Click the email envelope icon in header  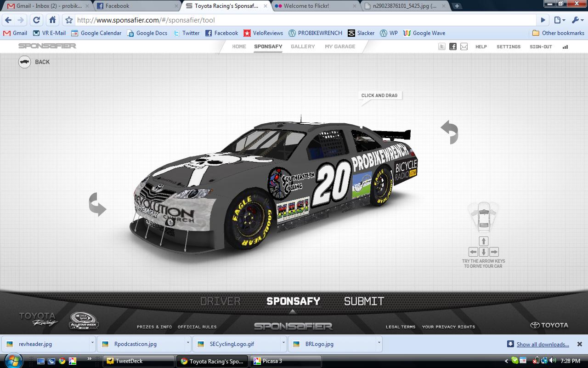coord(464,46)
